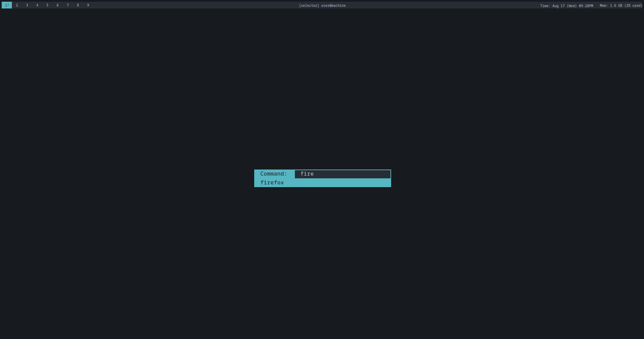Switch to workspace 4

(37, 5)
